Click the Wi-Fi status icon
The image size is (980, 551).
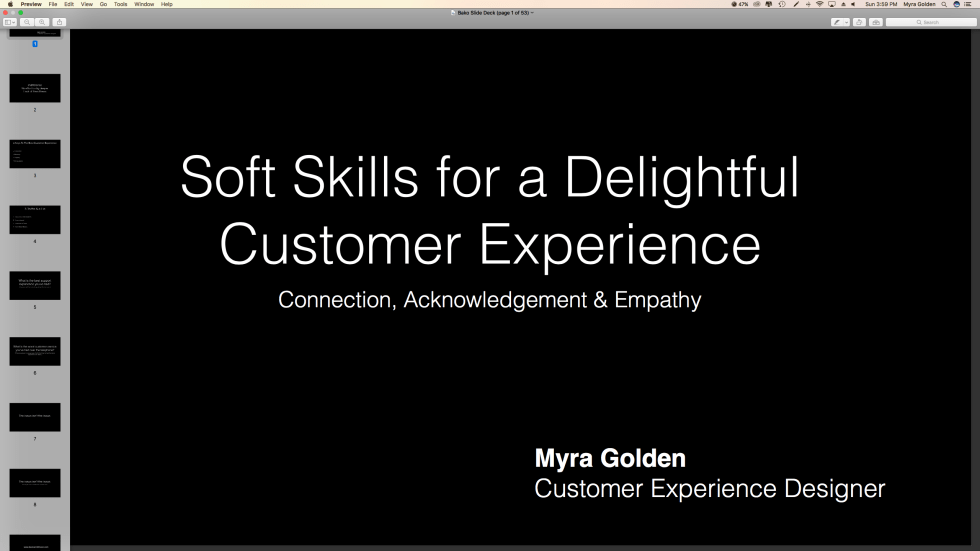[820, 4]
